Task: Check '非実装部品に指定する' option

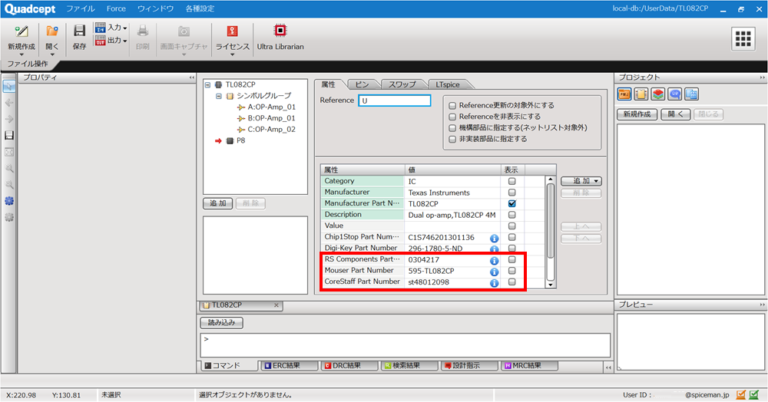Action: pos(453,139)
